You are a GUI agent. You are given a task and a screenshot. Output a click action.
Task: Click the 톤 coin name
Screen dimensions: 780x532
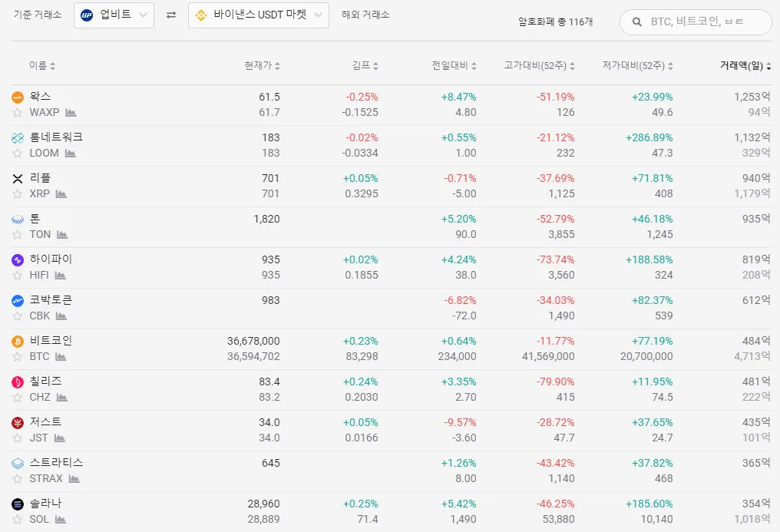coord(35,219)
